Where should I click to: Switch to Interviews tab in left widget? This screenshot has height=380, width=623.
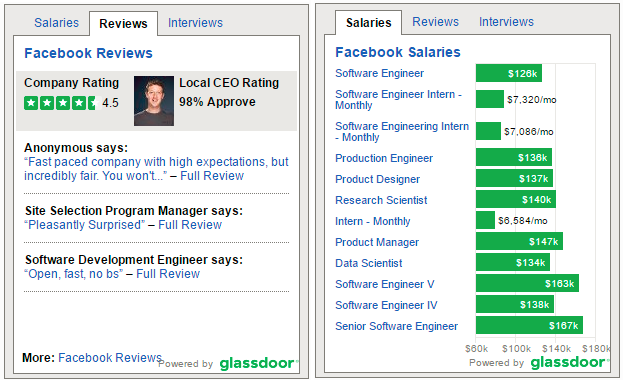[195, 23]
